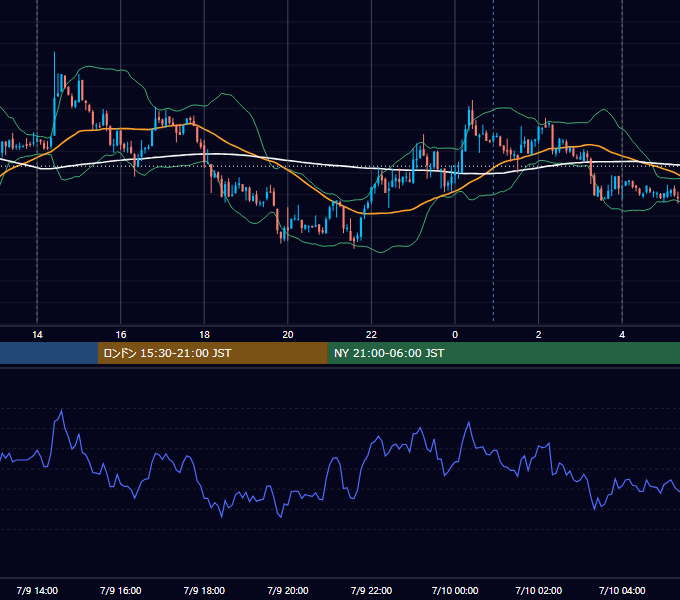The width and height of the screenshot is (680, 600).
Task: Click the 16 hour axis label
Action: (121, 335)
